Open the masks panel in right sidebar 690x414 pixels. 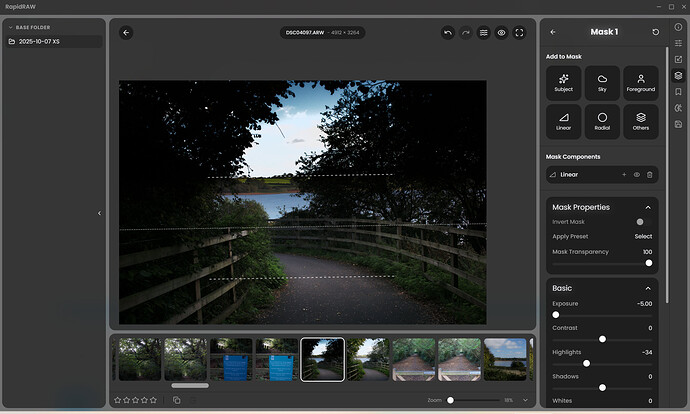[678, 75]
